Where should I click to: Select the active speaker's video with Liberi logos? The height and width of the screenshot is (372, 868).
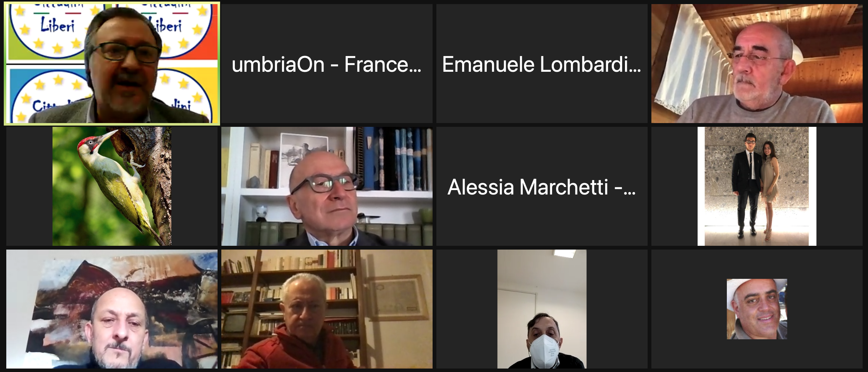coord(112,63)
